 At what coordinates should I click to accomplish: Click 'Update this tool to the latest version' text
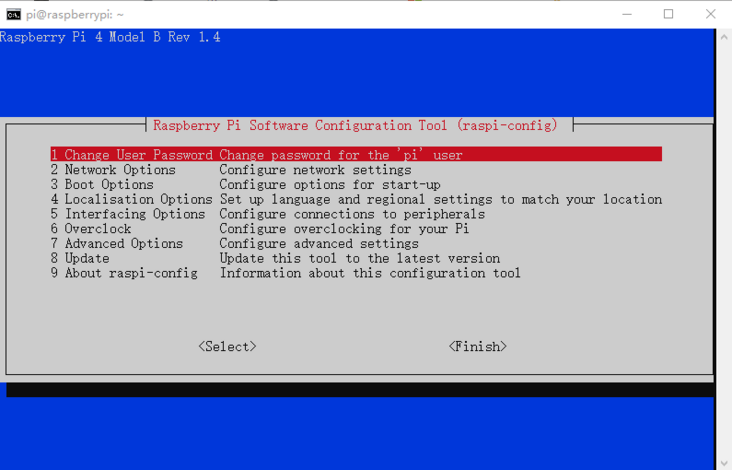[359, 259]
